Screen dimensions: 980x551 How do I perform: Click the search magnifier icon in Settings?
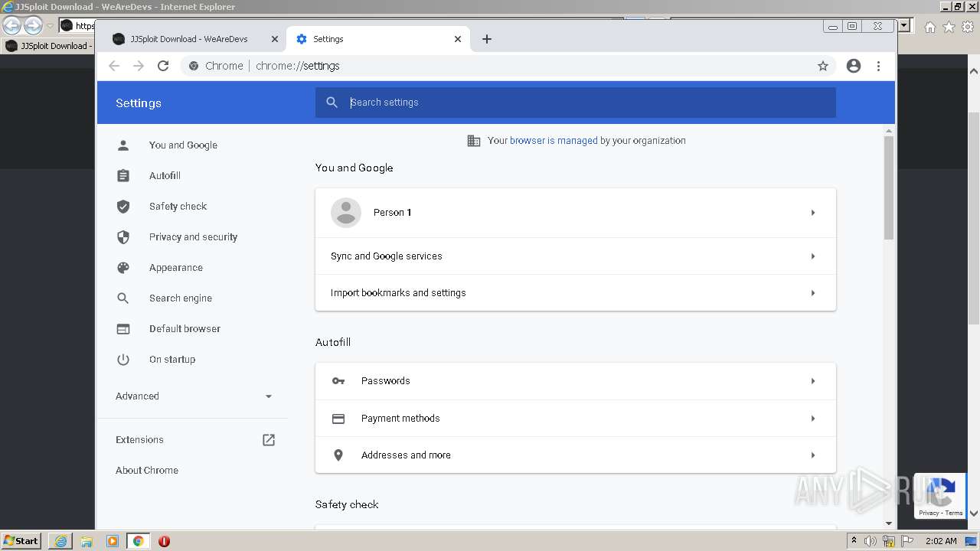(x=332, y=102)
